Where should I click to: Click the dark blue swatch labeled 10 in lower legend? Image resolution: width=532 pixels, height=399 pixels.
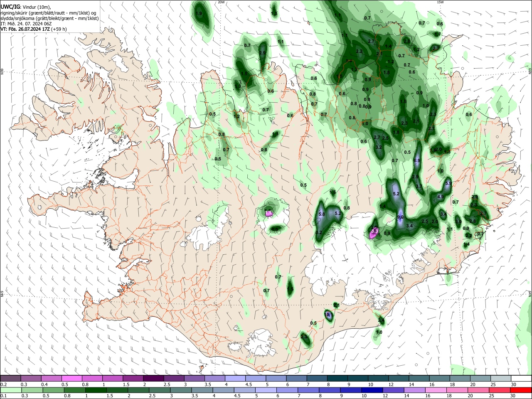(x=372, y=390)
